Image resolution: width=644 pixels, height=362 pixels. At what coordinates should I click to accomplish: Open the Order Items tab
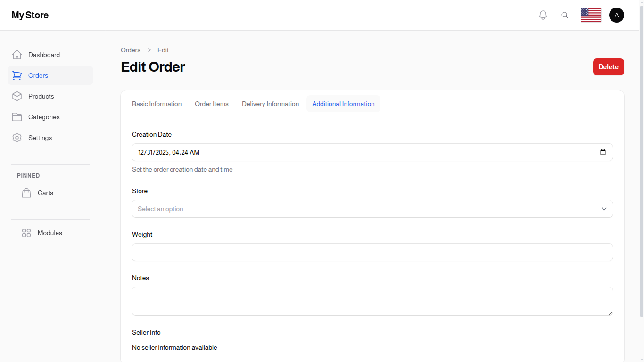pyautogui.click(x=212, y=104)
